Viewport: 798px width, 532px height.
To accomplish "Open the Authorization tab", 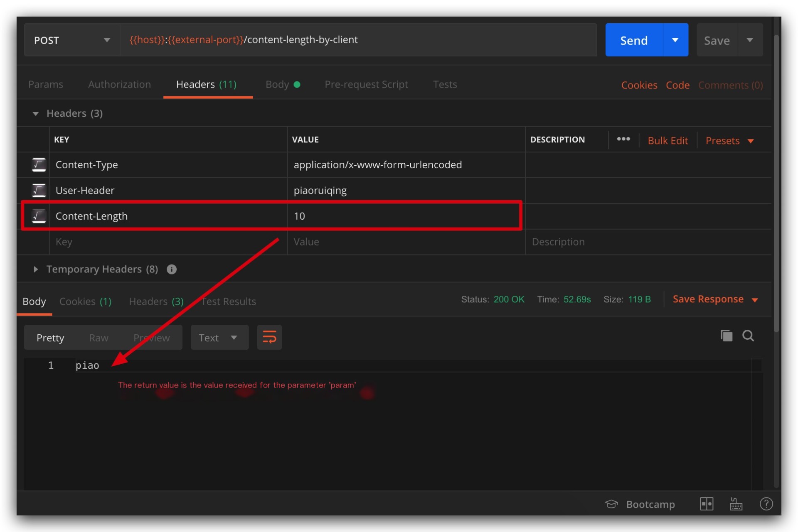I will pos(119,84).
